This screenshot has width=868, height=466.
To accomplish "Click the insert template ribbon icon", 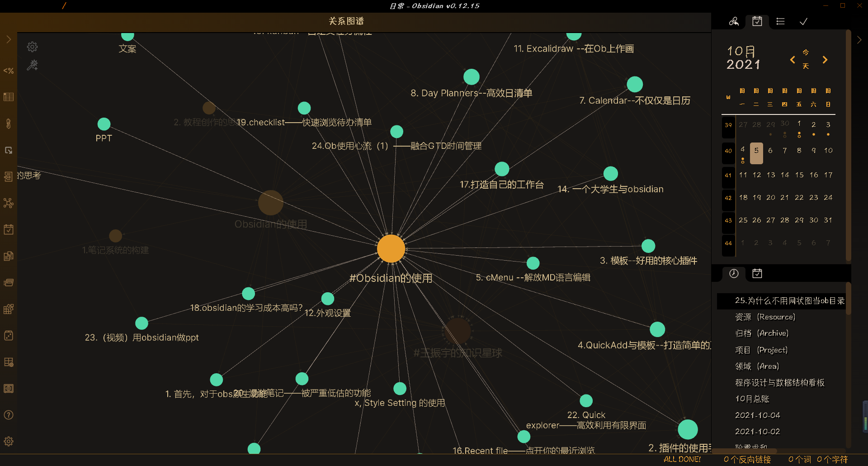I will click(x=9, y=256).
